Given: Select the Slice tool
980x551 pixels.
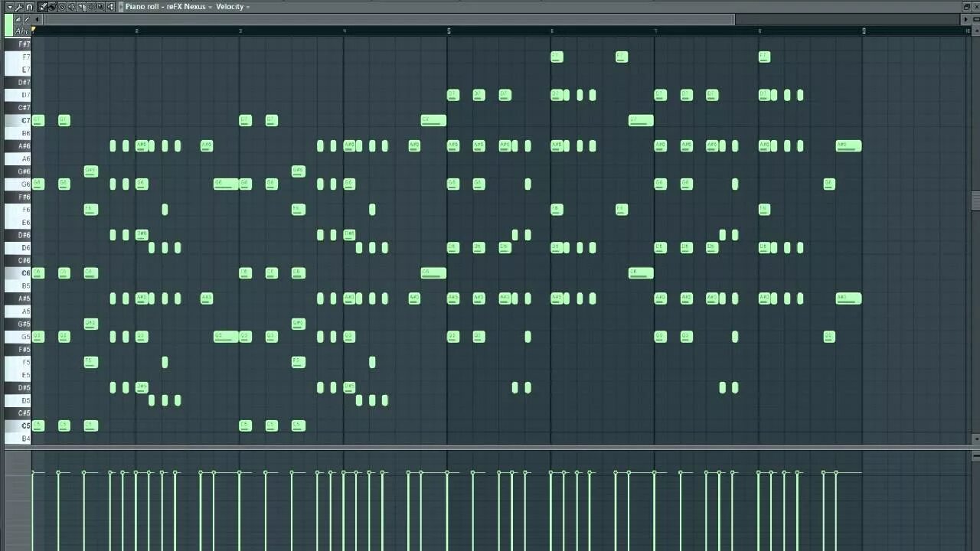Looking at the screenshot, I should coord(81,7).
